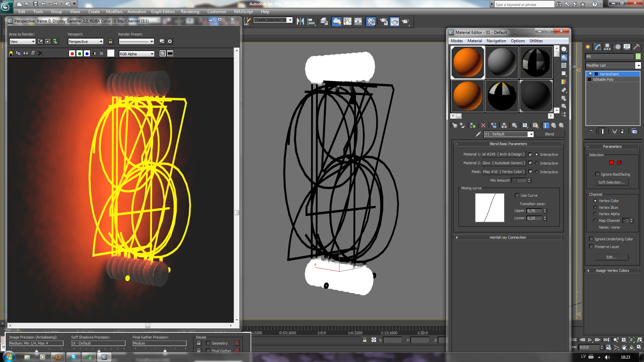This screenshot has height=362, width=644.
Task: Check Ignore Backfacing option
Action: 597,174
